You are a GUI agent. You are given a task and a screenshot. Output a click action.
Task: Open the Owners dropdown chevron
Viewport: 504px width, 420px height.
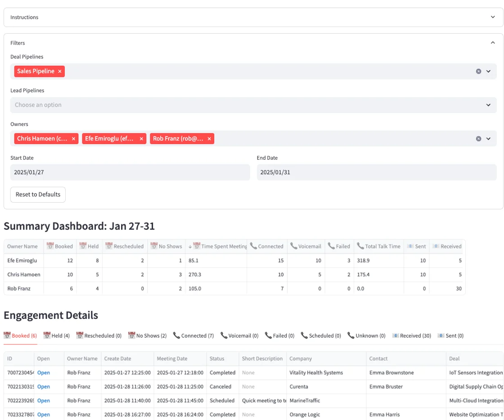point(489,138)
